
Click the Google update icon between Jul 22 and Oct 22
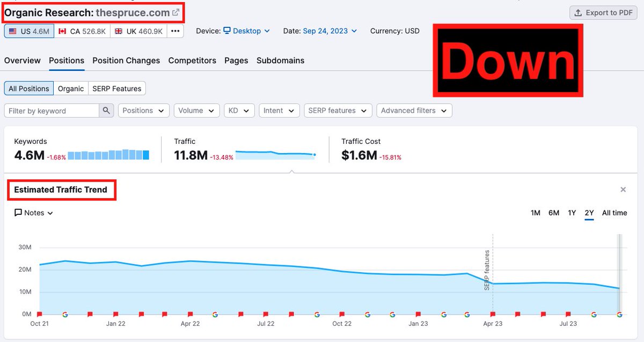317,315
